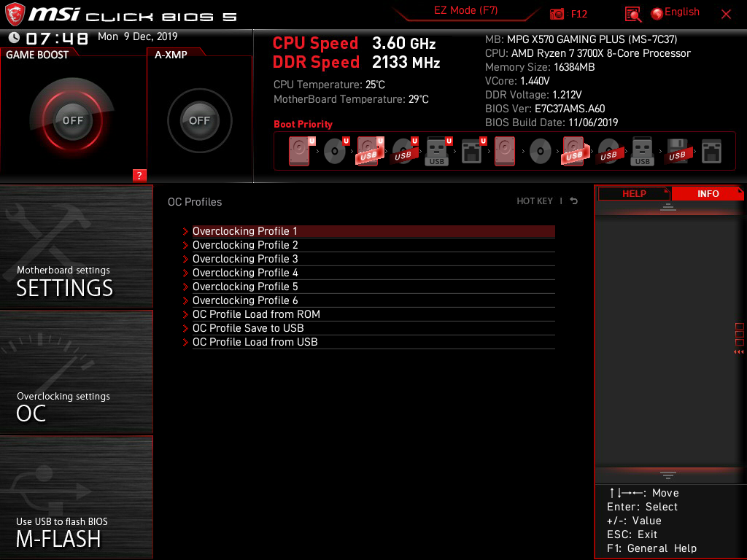This screenshot has height=560, width=747.
Task: Click the CPU Speed 3.60 GHz readout
Action: point(354,43)
